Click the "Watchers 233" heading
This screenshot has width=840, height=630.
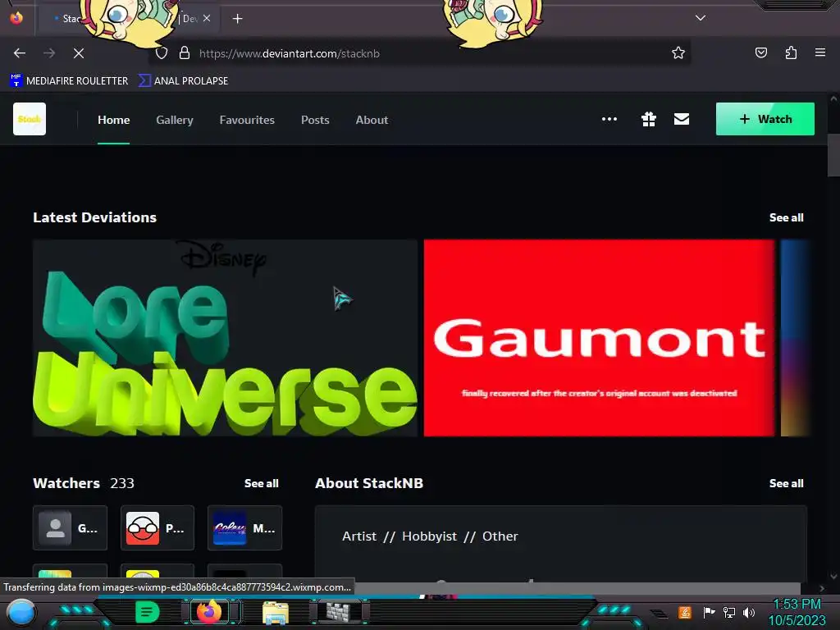84,483
